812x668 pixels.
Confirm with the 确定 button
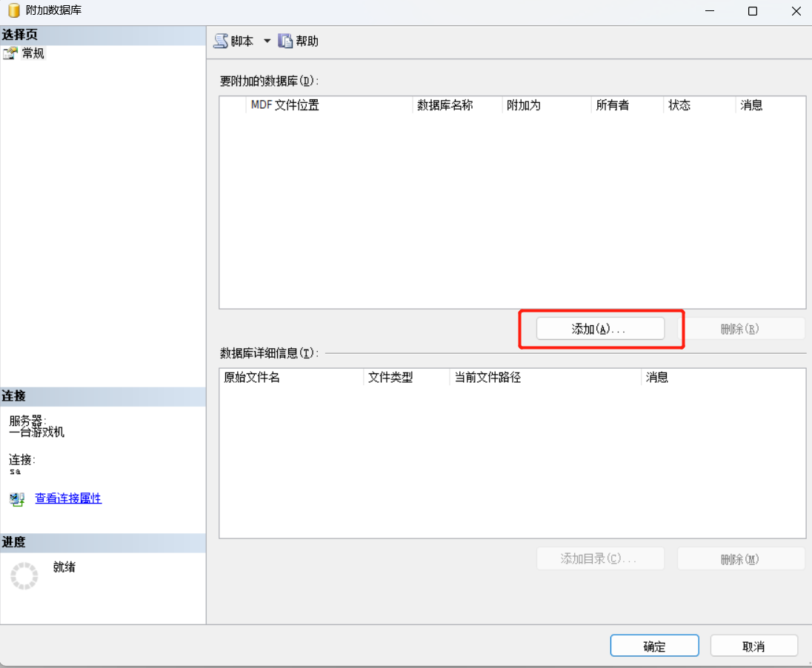(654, 646)
